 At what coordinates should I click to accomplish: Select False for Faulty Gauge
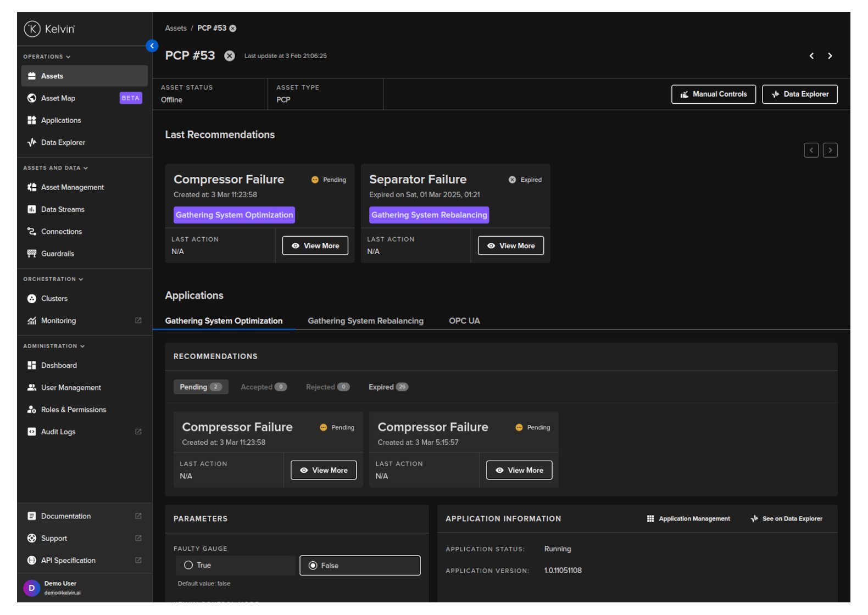[x=313, y=566]
